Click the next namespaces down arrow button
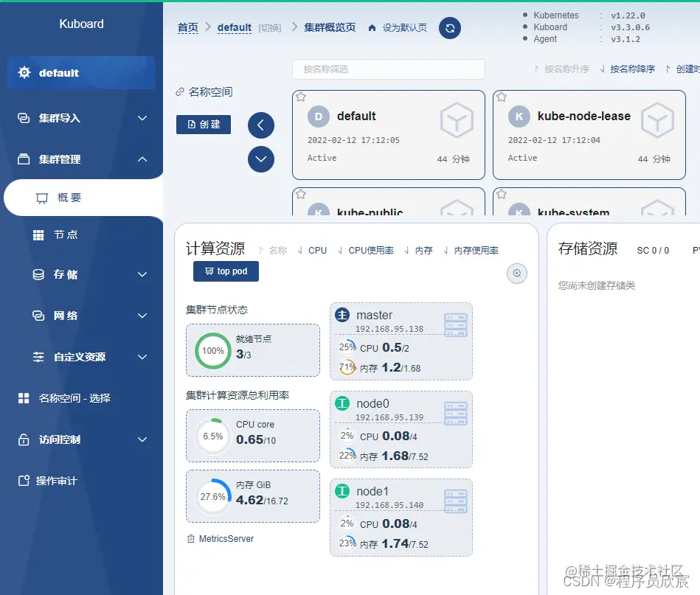The width and height of the screenshot is (700, 595). click(x=261, y=159)
